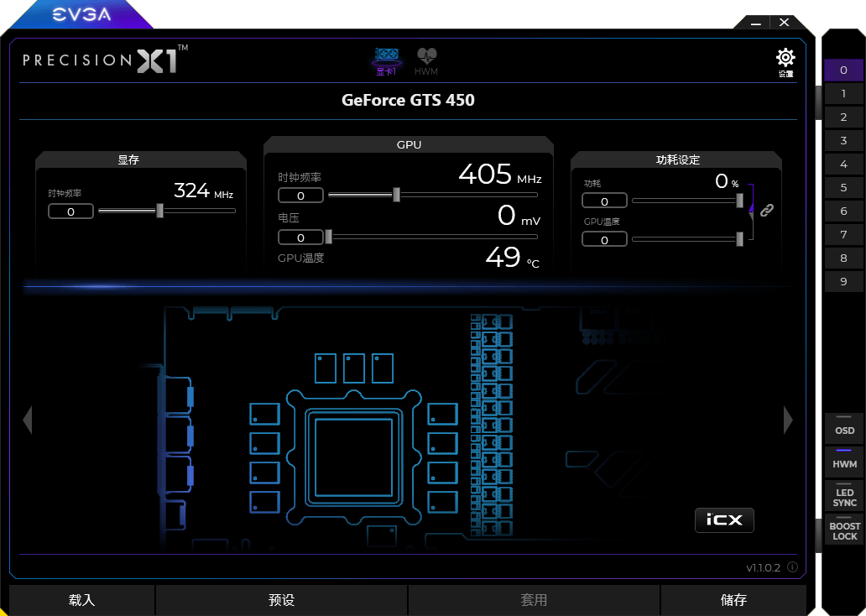Select profile slot 2
The width and height of the screenshot is (866, 616).
(x=843, y=117)
